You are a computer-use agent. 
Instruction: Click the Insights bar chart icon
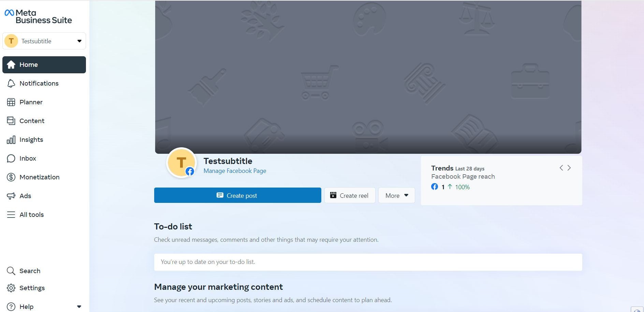tap(11, 140)
